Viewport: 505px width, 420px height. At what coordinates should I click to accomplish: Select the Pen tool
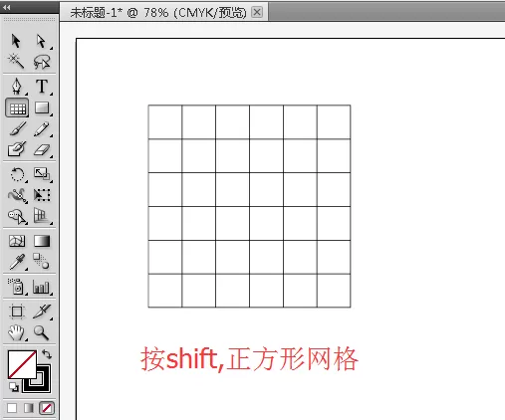coord(17,87)
